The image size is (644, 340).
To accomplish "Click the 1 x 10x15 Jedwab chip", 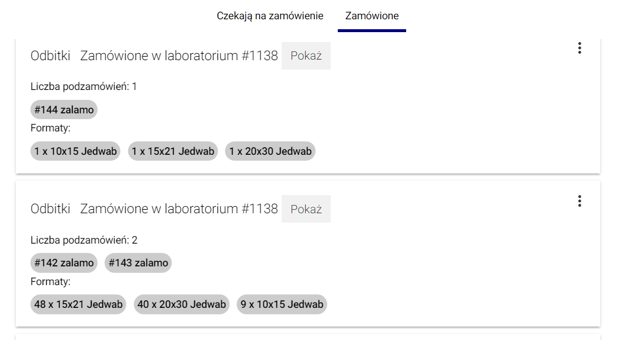I will 75,151.
